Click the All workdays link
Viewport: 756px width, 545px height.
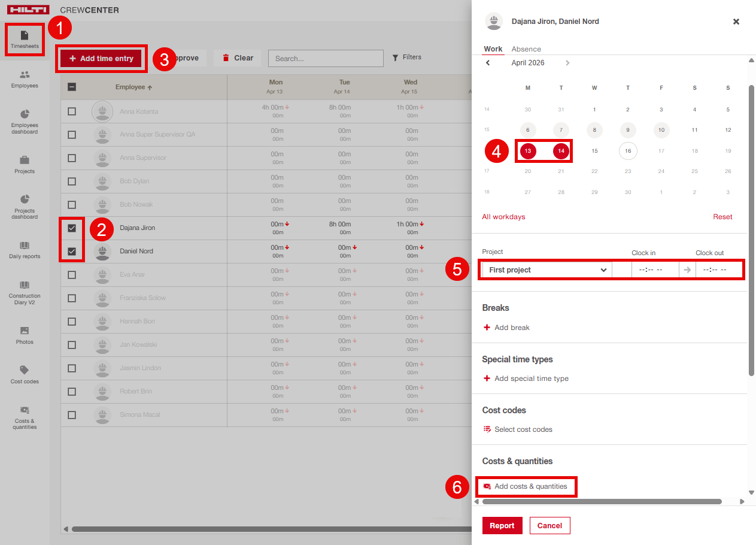[x=503, y=217]
